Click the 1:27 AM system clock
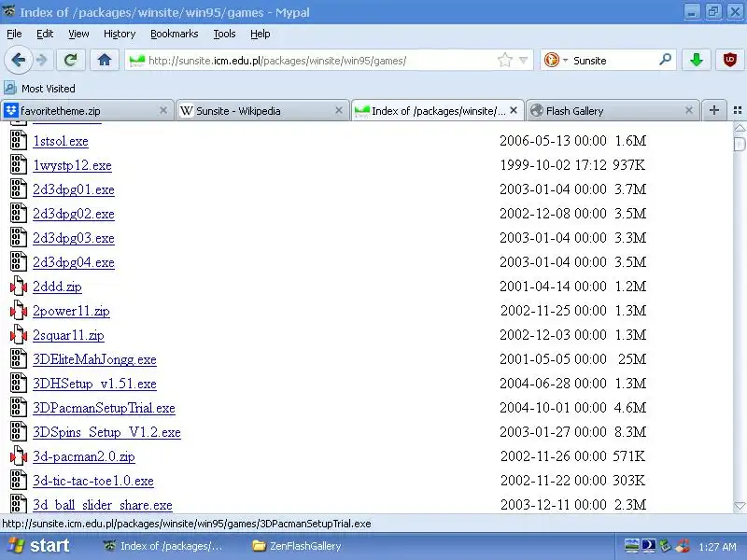The height and width of the screenshot is (560, 747). 717,547
